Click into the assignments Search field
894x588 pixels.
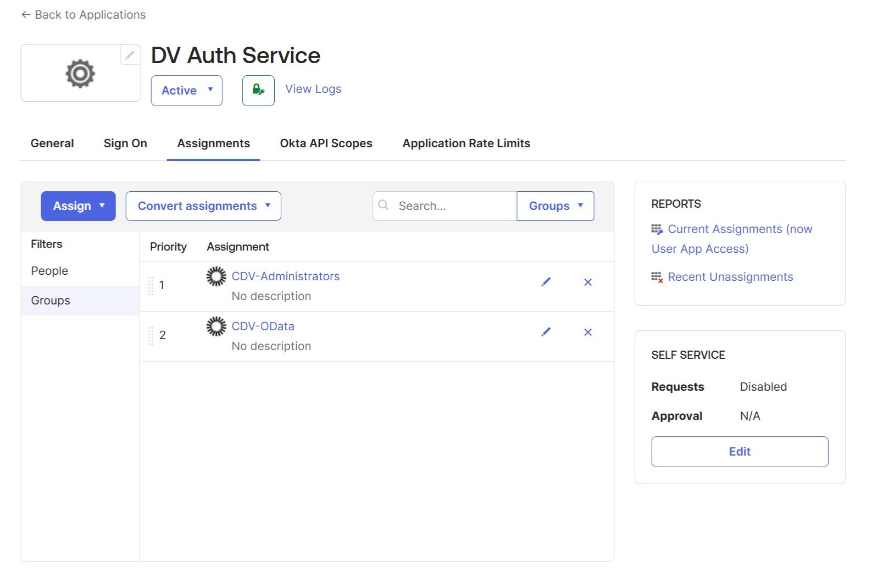coord(453,206)
